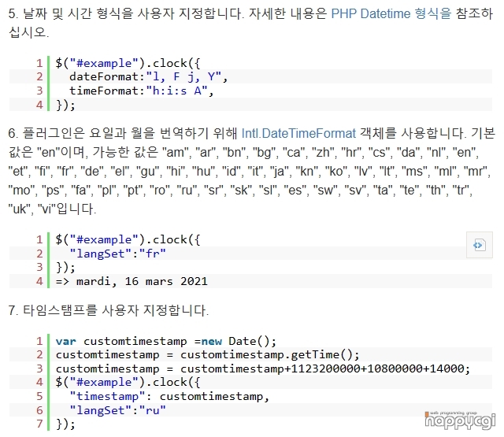Select the timeFormat:"h:i:s A" code line

[142, 91]
